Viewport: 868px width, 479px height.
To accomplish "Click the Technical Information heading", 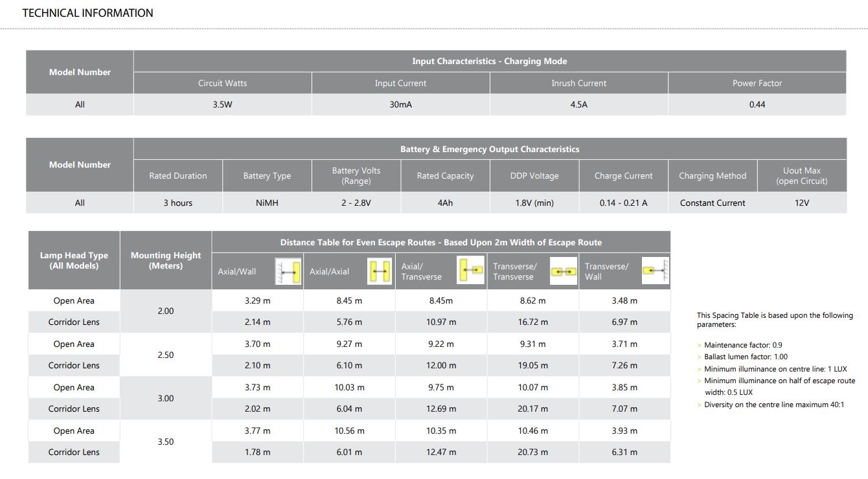I will (x=87, y=13).
